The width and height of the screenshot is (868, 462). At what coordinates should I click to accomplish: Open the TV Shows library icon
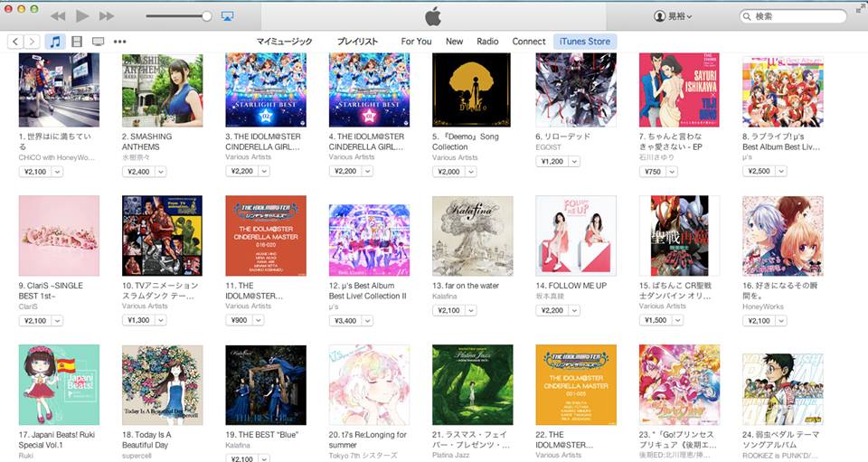[x=98, y=42]
